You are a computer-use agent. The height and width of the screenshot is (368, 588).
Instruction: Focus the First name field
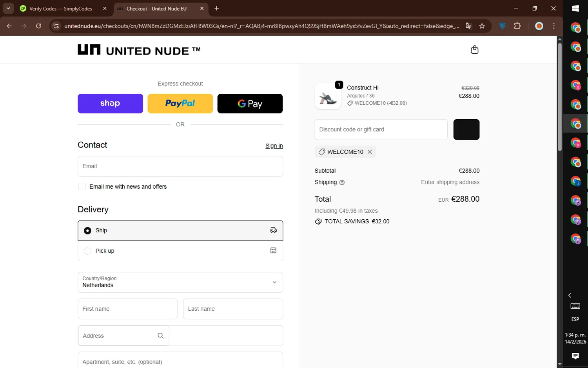point(127,309)
